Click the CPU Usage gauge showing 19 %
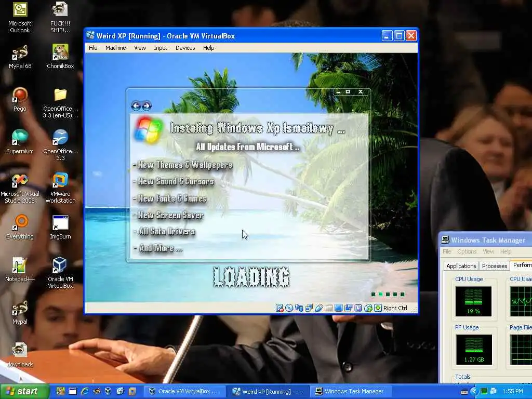 (x=473, y=301)
